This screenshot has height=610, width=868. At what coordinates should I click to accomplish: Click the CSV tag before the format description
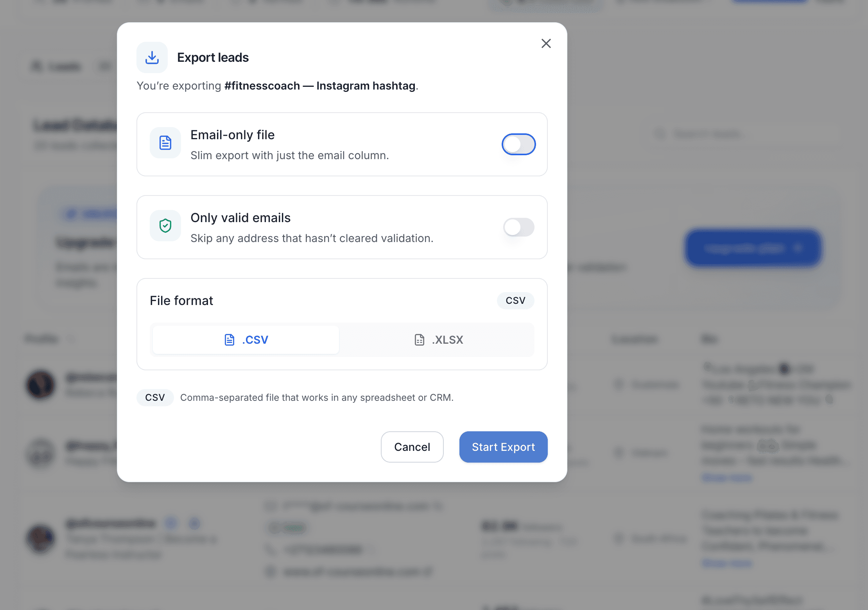155,398
